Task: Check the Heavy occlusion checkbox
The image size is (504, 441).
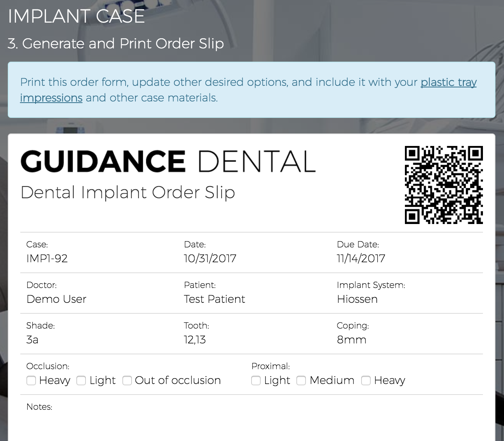Action: click(x=31, y=381)
